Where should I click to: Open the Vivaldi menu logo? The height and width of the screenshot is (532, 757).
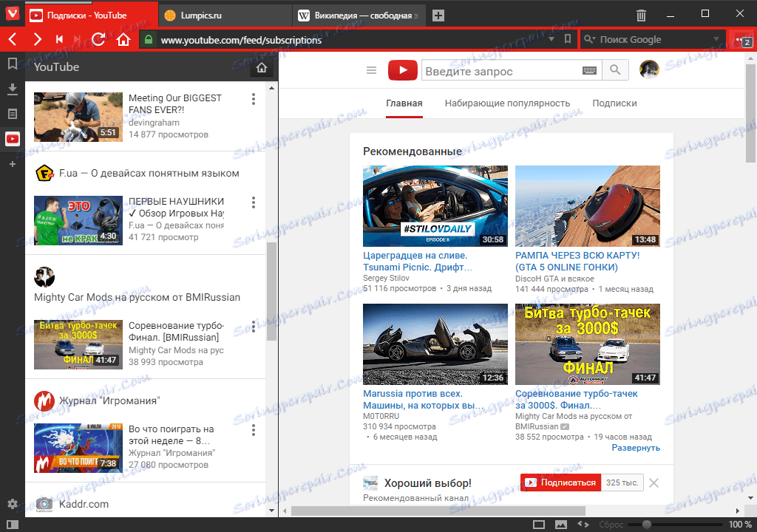click(12, 13)
